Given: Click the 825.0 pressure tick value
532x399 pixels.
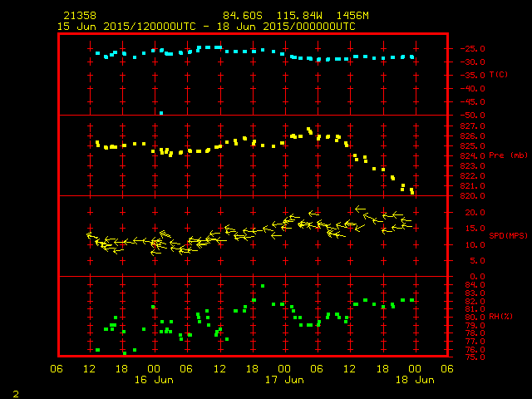Looking at the screenshot, I should coord(473,146).
